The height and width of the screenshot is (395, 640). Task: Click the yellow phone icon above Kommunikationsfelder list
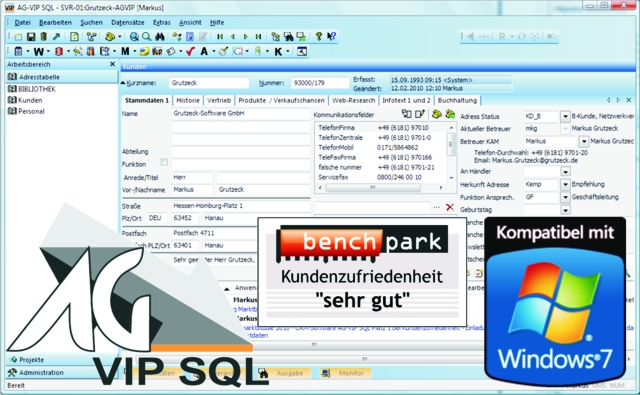437,114
